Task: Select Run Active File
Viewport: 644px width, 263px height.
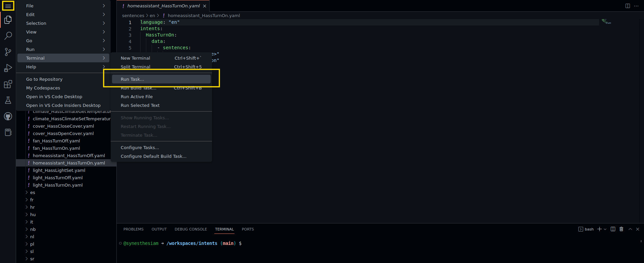Action: pos(161,96)
